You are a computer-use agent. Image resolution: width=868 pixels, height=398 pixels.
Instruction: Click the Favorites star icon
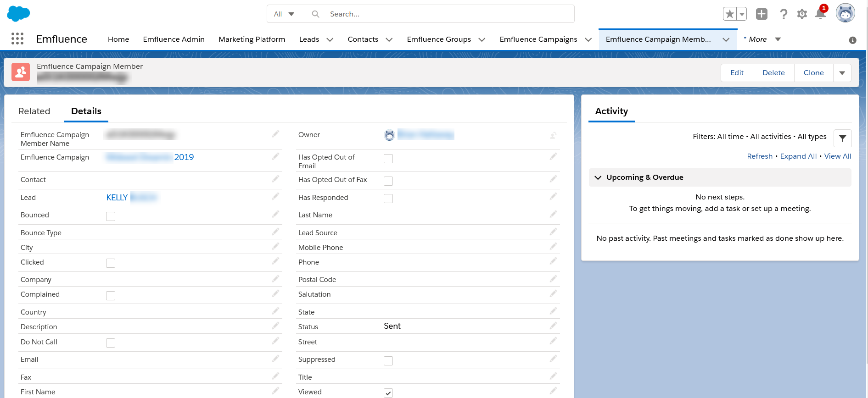730,14
